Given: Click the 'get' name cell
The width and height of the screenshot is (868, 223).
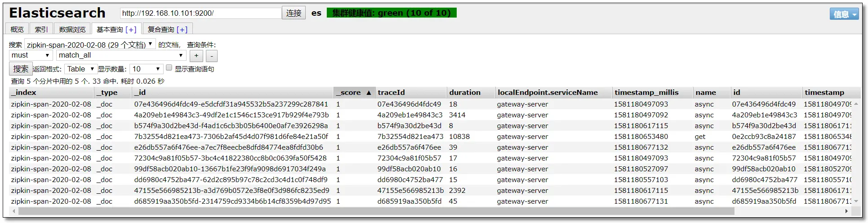Looking at the screenshot, I should click(x=700, y=137).
